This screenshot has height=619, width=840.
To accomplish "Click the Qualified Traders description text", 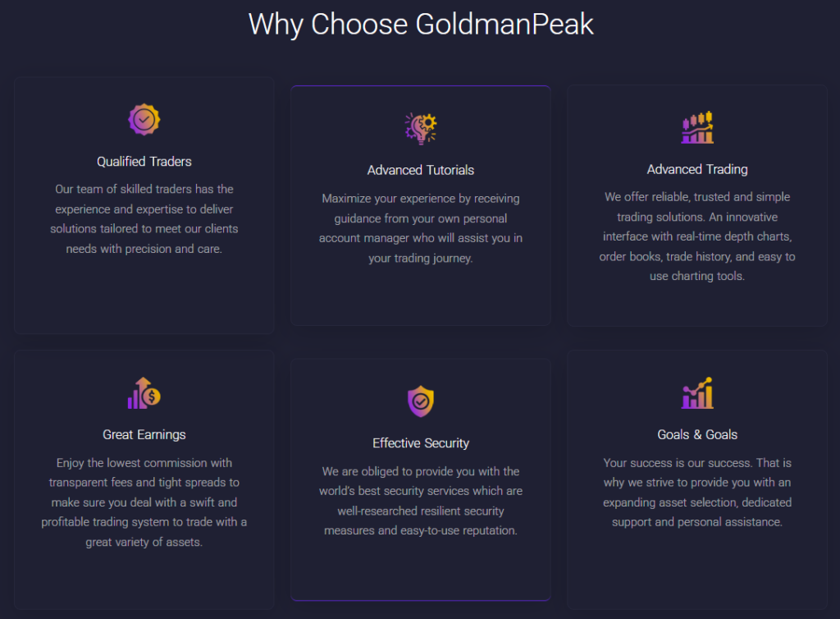I will [x=144, y=218].
